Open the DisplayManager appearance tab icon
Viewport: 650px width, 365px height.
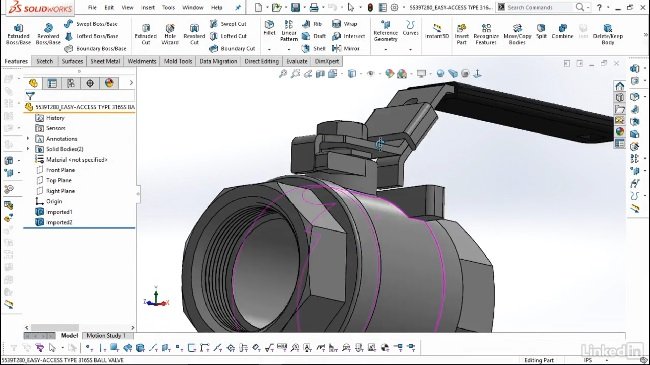point(109,83)
